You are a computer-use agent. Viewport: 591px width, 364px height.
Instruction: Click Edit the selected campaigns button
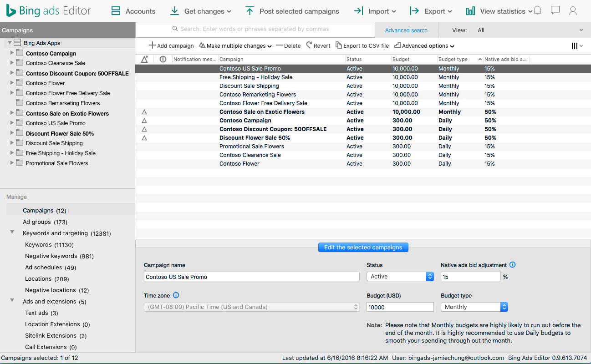pyautogui.click(x=363, y=247)
